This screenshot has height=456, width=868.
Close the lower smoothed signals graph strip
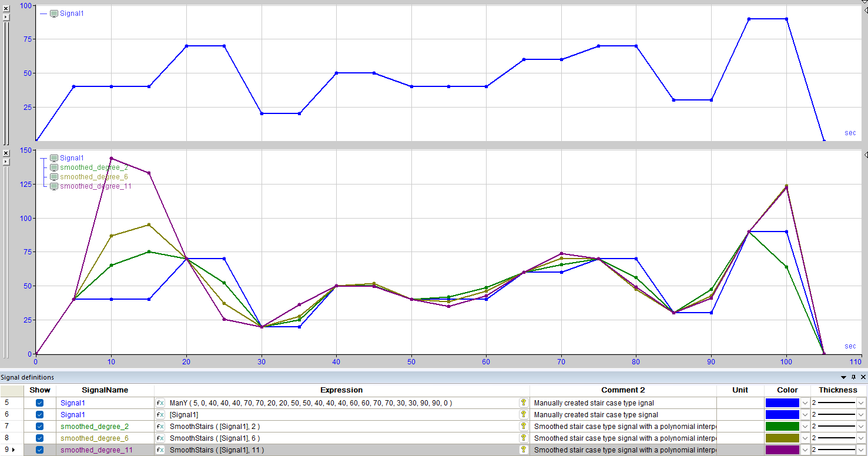click(6, 153)
